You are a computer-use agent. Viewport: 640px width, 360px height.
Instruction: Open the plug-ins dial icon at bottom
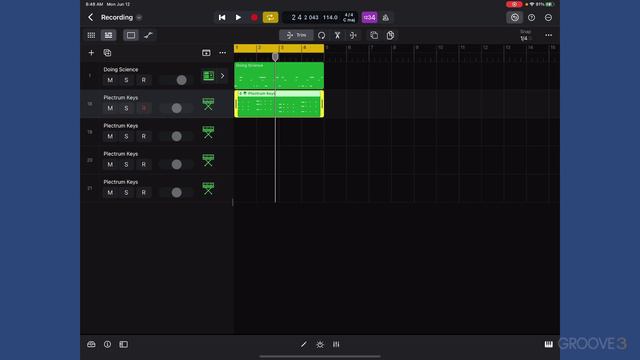click(x=320, y=344)
